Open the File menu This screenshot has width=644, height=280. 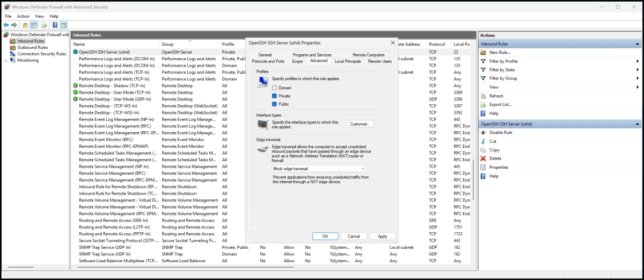coord(8,16)
